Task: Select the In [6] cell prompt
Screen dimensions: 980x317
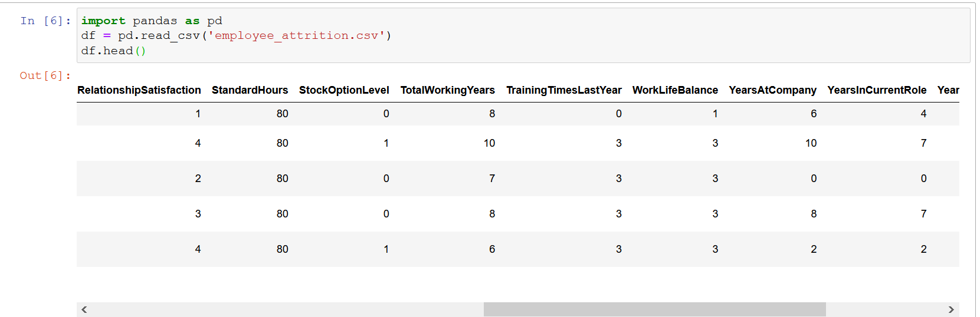Action: 45,21
